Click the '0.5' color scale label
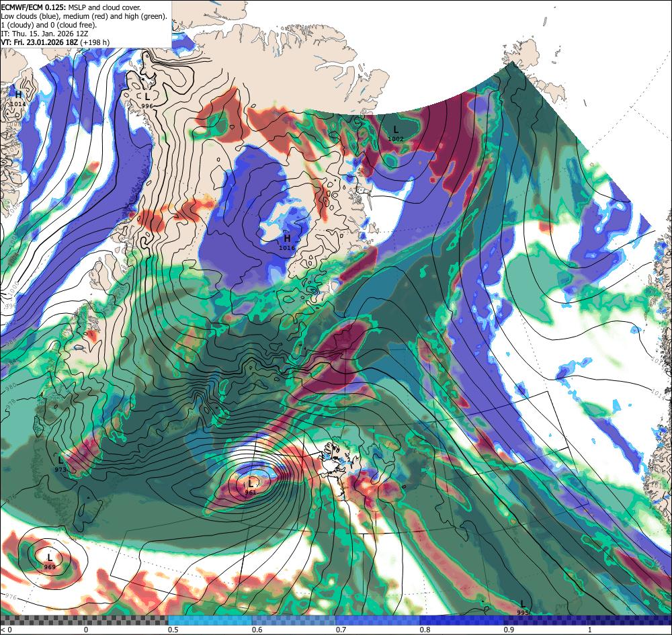The height and width of the screenshot is (635, 672). (x=173, y=630)
